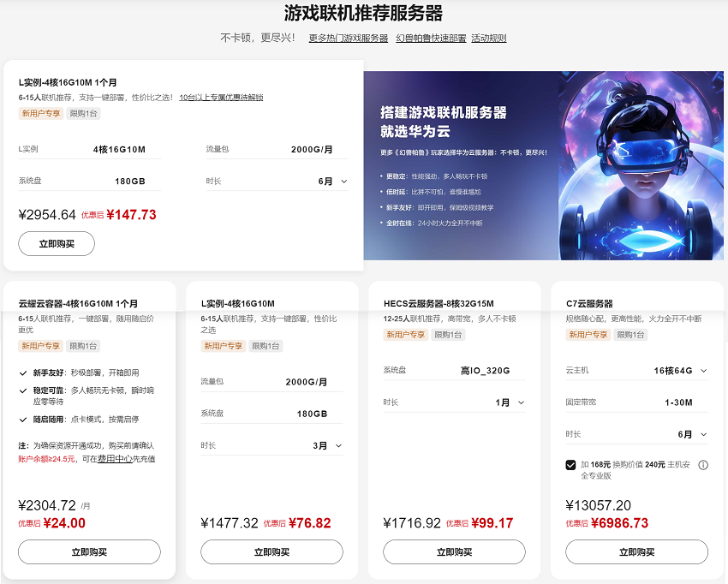Click 180GB in the ¥147.73 card
728x584 pixels.
(130, 181)
